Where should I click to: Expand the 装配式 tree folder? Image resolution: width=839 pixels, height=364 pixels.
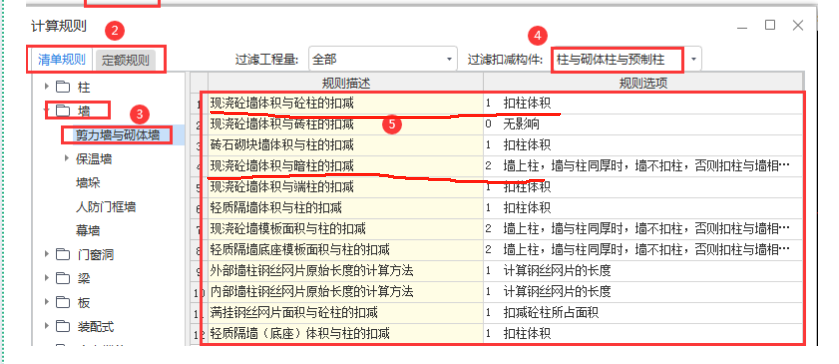pyautogui.click(x=46, y=327)
